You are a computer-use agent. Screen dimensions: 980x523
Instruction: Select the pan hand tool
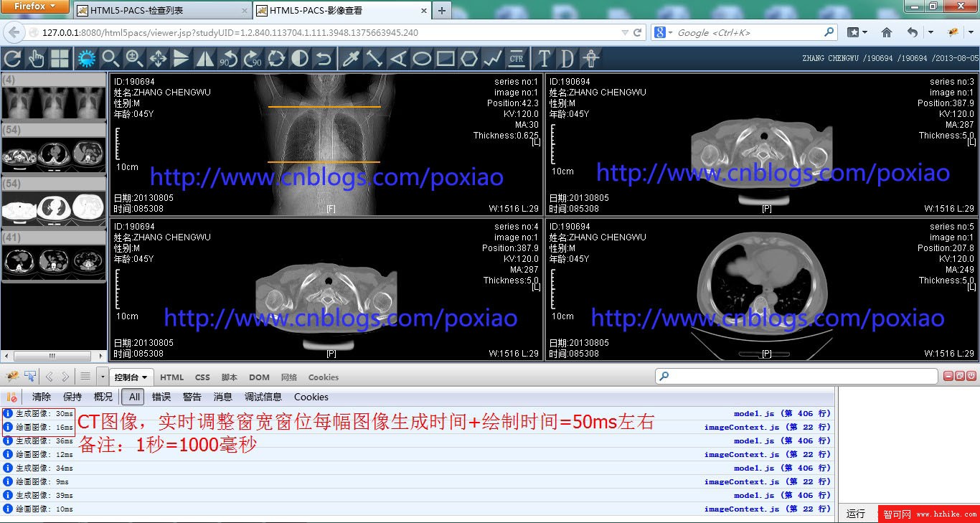[x=36, y=59]
